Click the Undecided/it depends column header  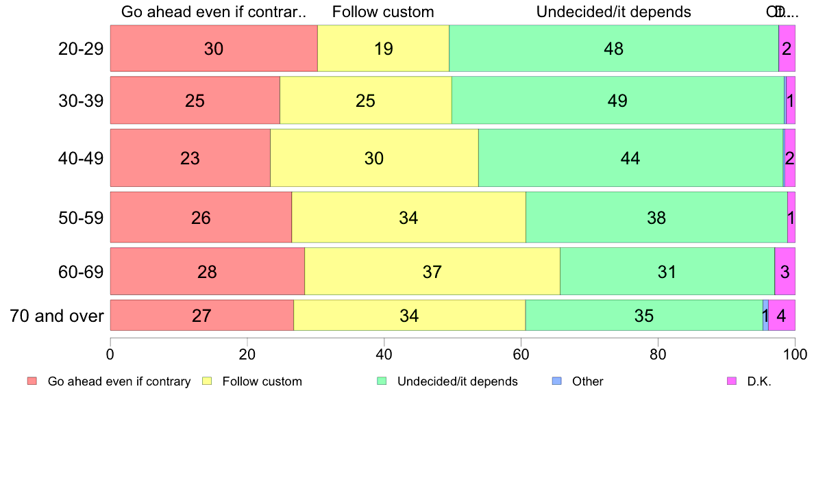click(x=614, y=12)
